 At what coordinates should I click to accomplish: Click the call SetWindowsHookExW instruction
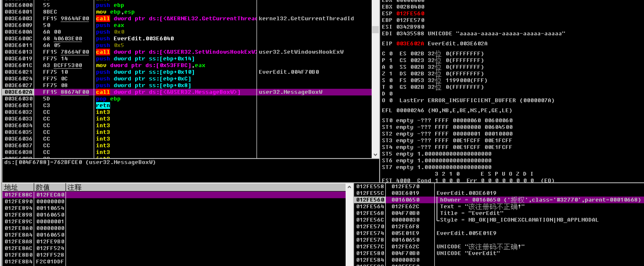pyautogui.click(x=187, y=52)
